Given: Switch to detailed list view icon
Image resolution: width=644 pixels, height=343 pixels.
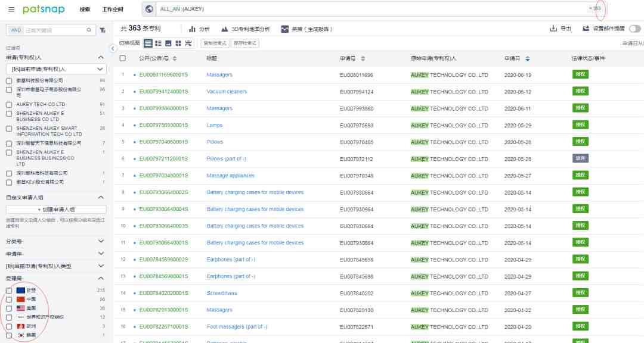Looking at the screenshot, I should 158,43.
